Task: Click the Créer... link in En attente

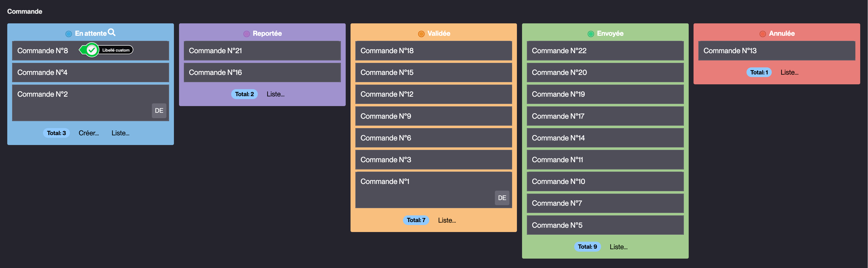Action: [x=89, y=133]
